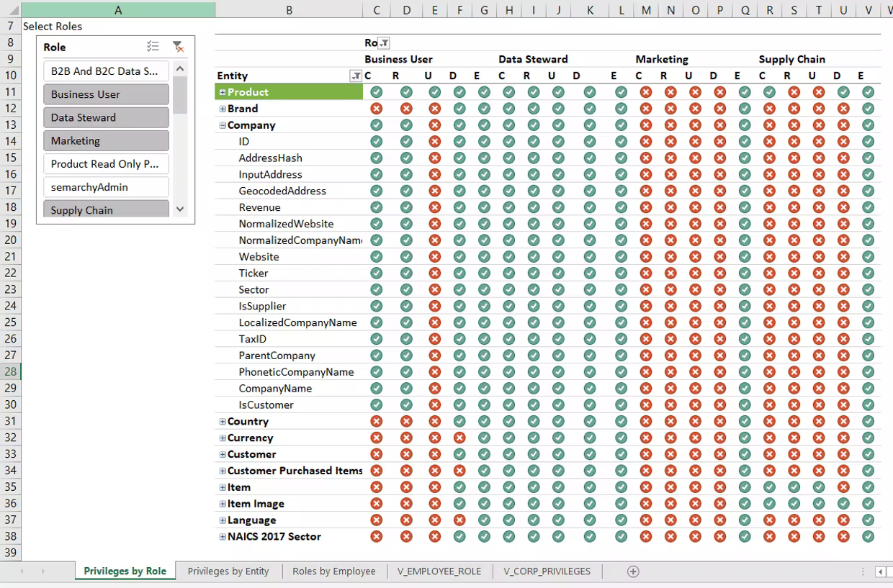Expand the Brand entity row
Screen dimensions: 893x588
[223, 109]
